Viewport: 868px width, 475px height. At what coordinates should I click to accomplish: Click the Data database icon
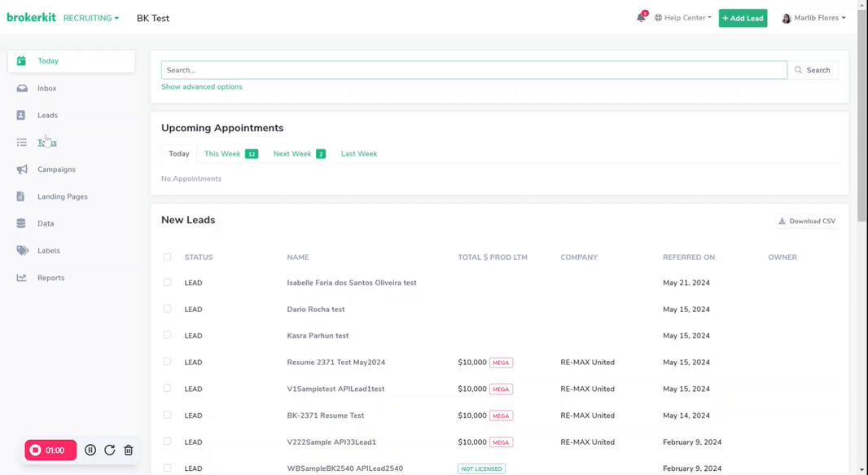click(21, 223)
